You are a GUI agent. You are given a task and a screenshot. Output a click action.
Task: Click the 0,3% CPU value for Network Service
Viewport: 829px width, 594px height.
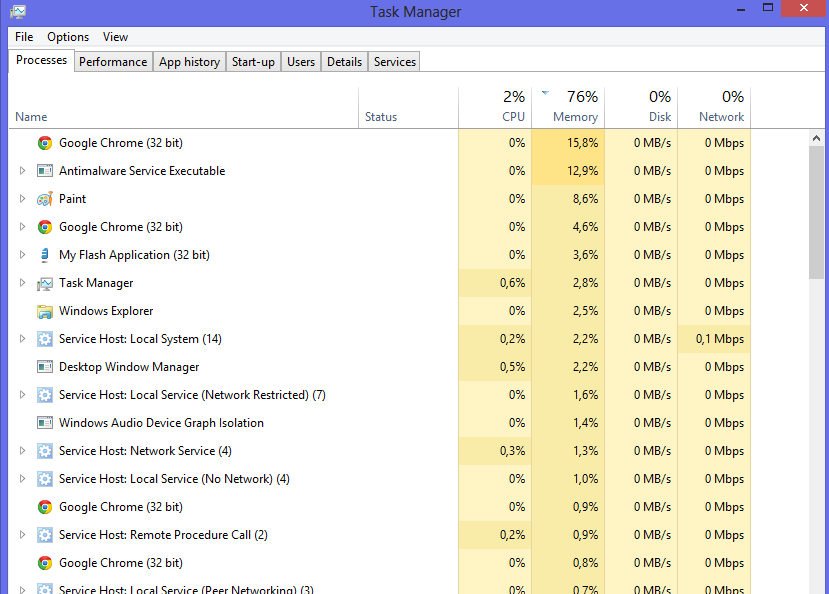(x=512, y=451)
